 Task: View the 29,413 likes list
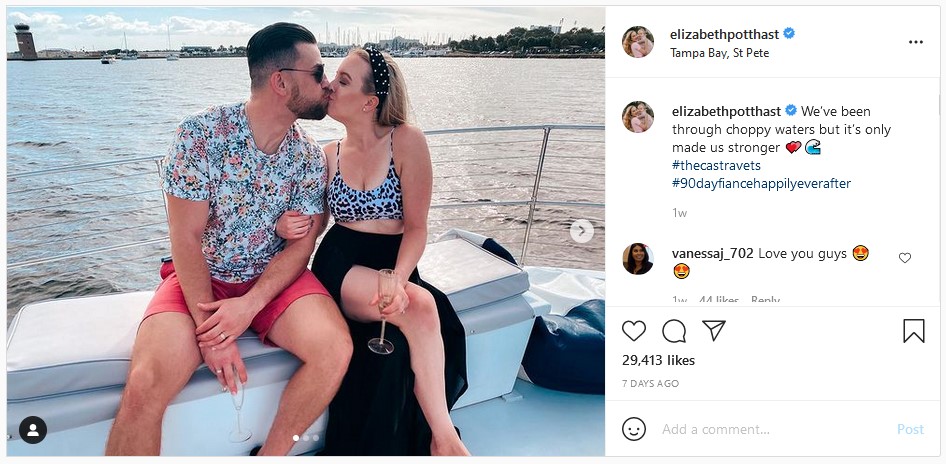pos(658,360)
